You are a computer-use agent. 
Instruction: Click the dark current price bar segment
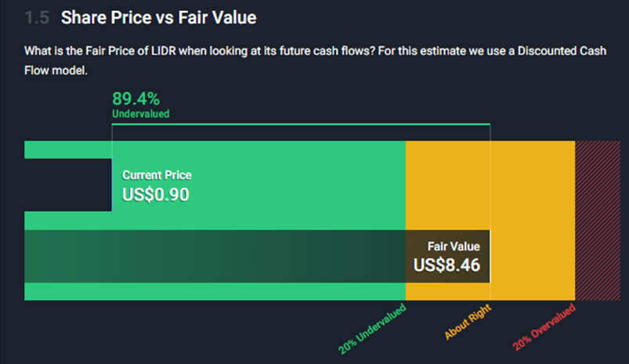coord(68,185)
